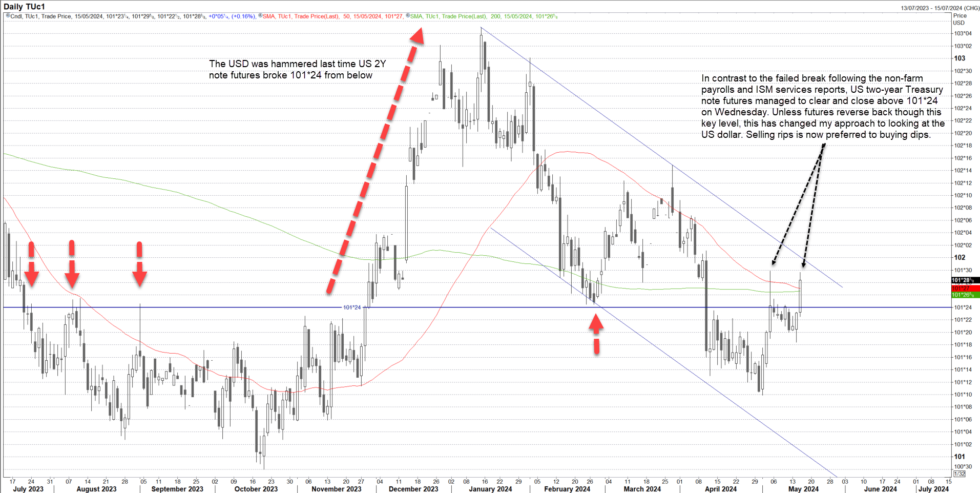Click the 103*04 price axis label
Image resolution: width=980 pixels, height=493 pixels.
point(963,33)
